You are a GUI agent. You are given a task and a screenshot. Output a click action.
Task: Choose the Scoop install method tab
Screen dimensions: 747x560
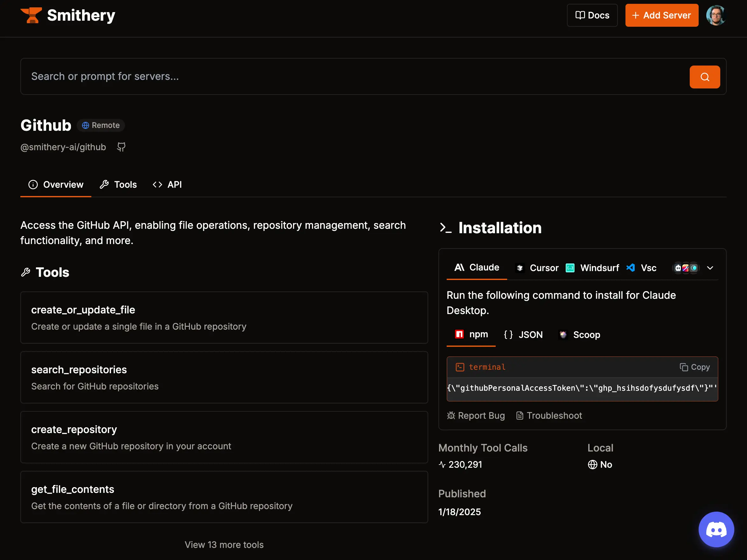click(x=580, y=335)
